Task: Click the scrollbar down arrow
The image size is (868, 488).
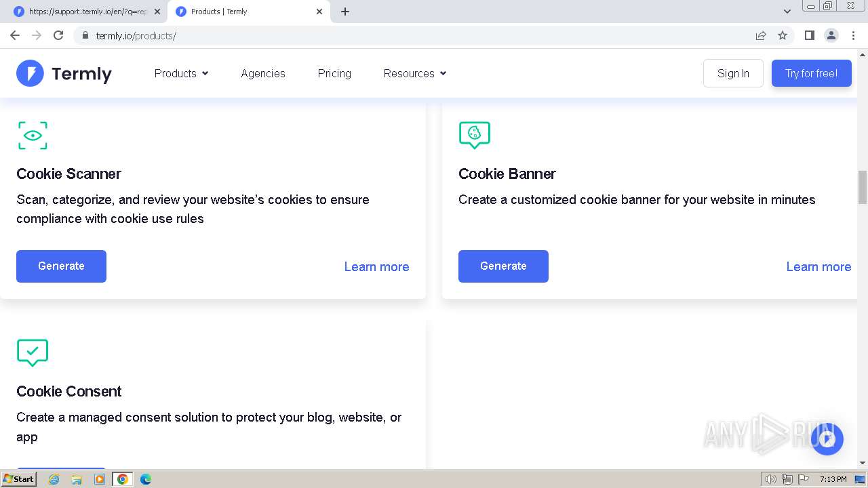Action: [863, 464]
